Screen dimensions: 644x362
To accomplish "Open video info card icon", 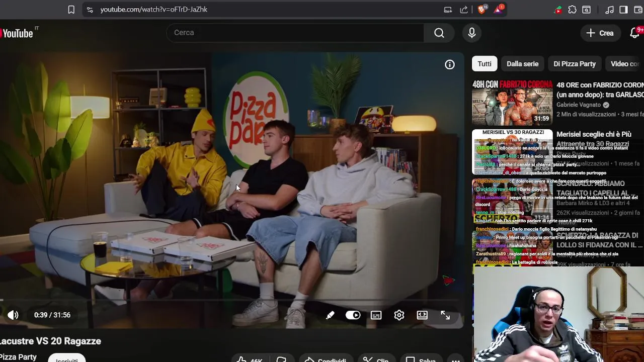I will click(x=450, y=64).
